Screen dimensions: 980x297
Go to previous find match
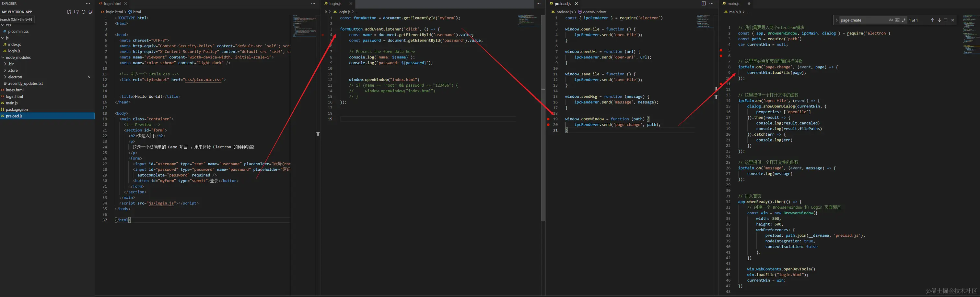click(932, 20)
